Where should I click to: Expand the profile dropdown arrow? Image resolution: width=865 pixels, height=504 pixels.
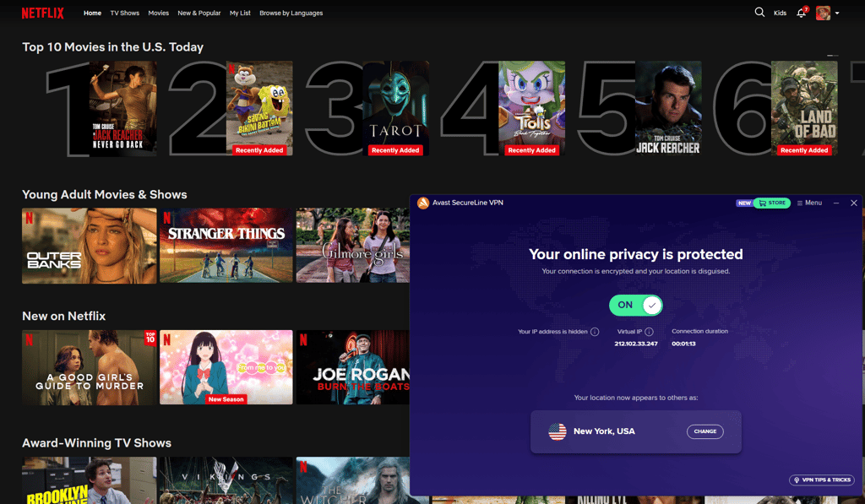pos(837,14)
